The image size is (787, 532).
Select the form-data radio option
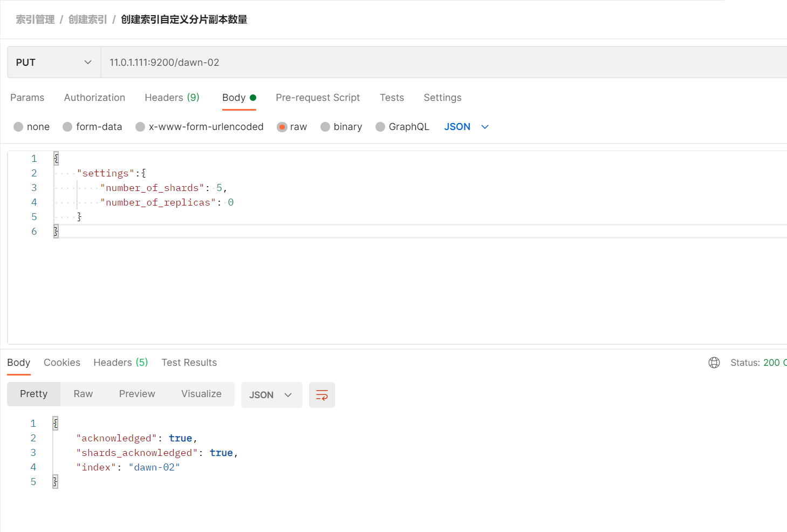[x=67, y=127]
